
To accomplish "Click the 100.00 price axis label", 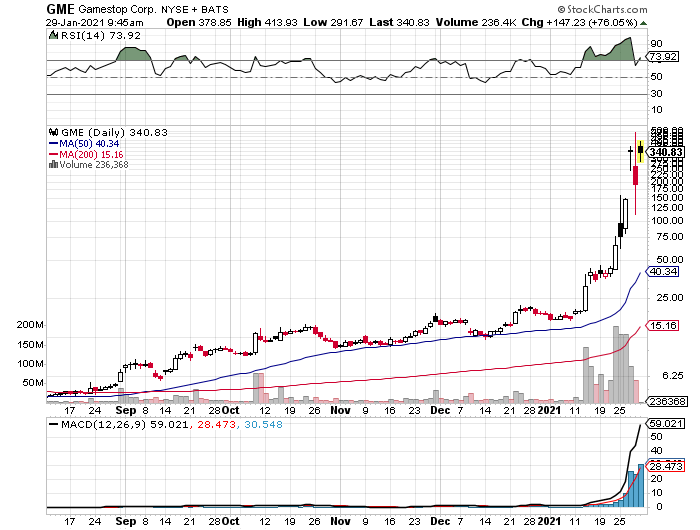I will (667, 221).
